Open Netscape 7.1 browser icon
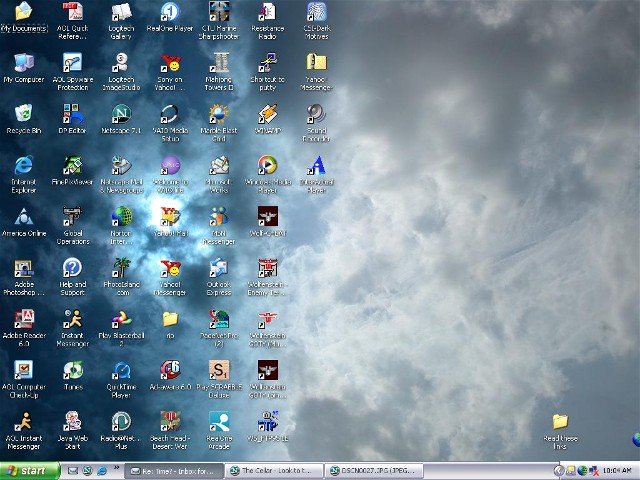This screenshot has width=640, height=480. coord(121,113)
